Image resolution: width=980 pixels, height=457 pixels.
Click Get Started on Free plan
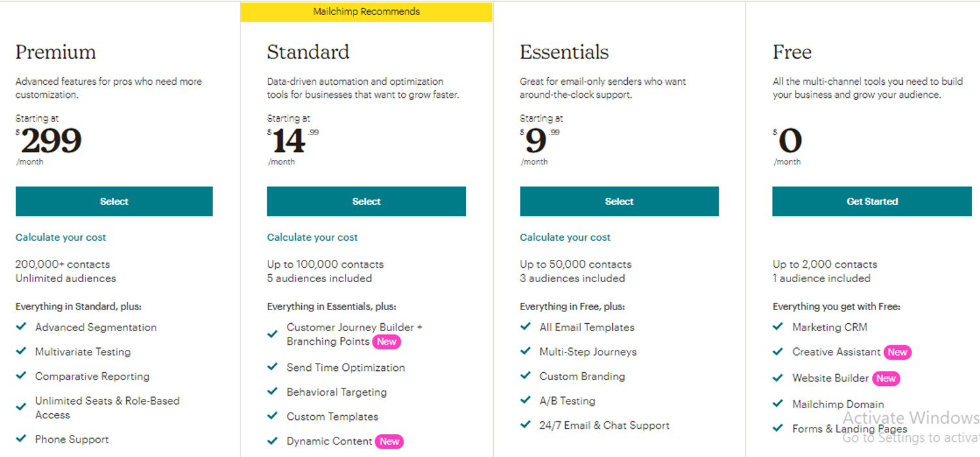pos(872,201)
